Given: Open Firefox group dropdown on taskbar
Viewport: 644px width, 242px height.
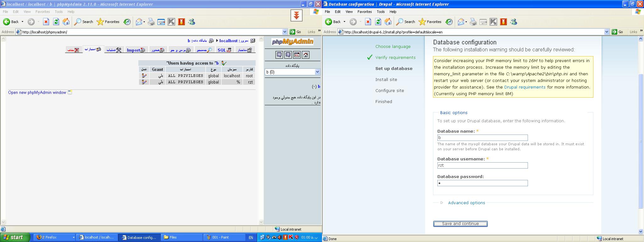Looking at the screenshot, I should pos(74,237).
